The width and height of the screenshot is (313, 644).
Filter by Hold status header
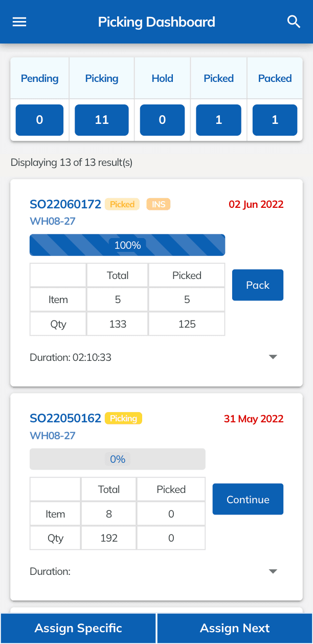coord(163,78)
